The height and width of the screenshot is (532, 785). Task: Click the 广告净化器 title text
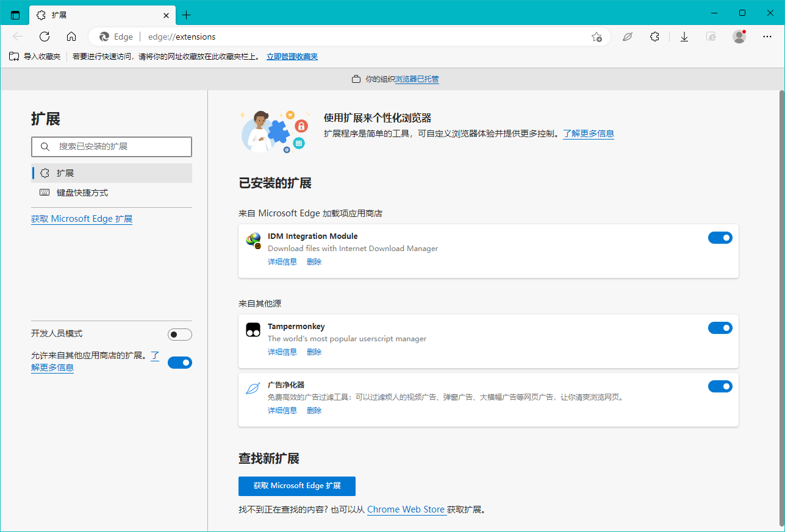coord(286,385)
